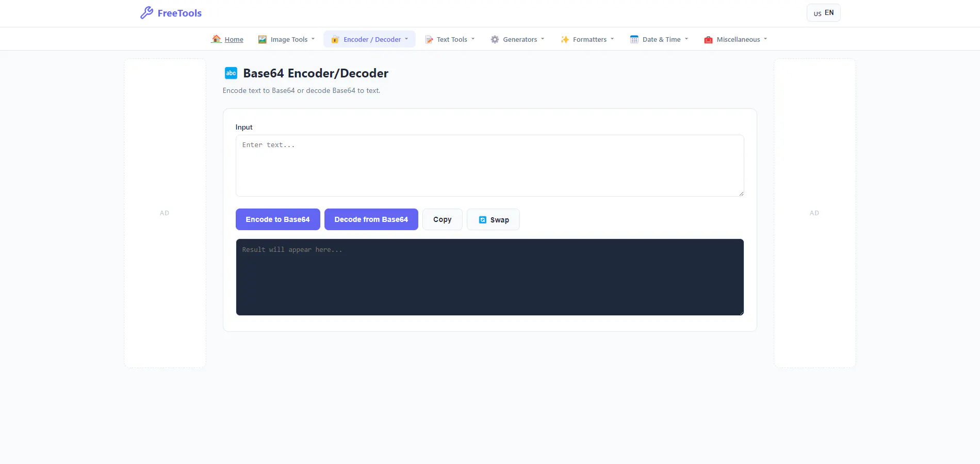Screen dimensions: 980x464
Task: Click the Formatters sparkle icon
Action: 565,39
